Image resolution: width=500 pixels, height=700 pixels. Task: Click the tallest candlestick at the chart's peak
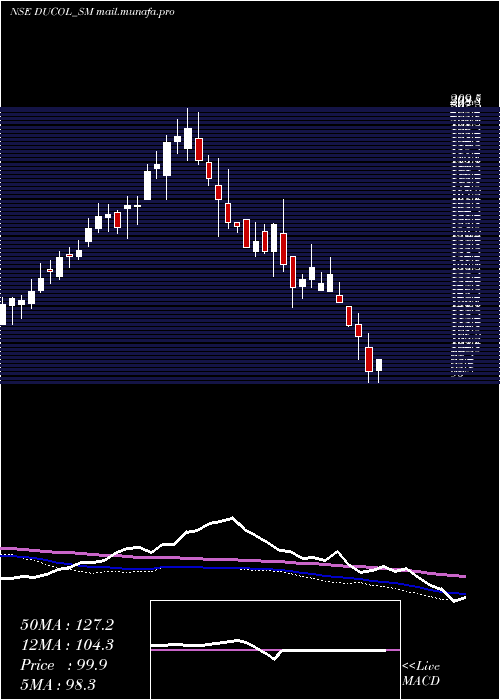(x=188, y=138)
